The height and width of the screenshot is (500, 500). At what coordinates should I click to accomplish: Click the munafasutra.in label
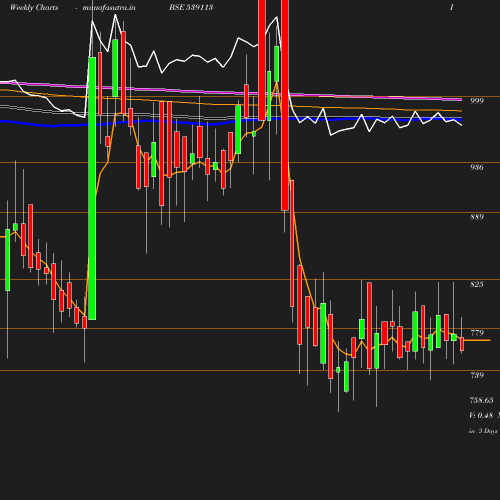[109, 8]
